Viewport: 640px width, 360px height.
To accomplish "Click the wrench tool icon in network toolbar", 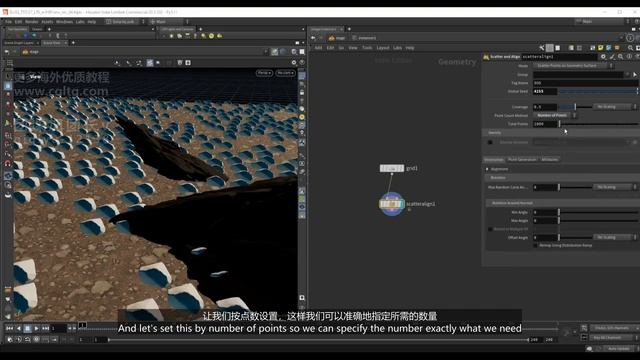I will point(542,48).
